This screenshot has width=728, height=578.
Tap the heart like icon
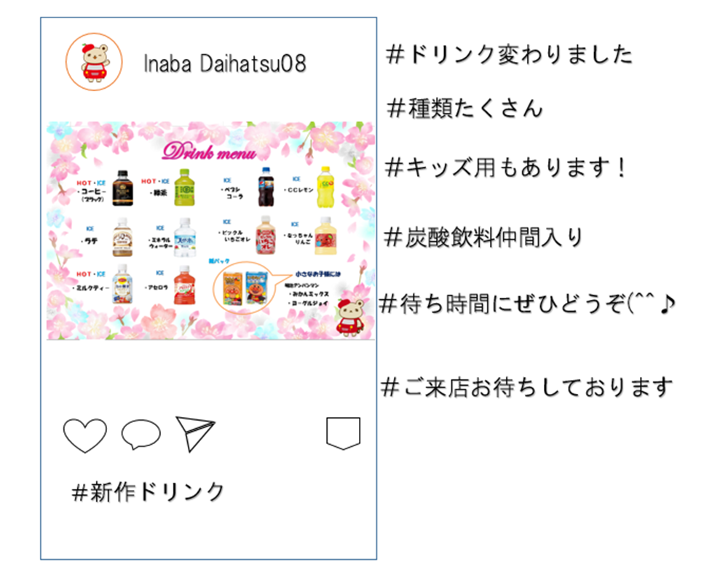click(x=85, y=435)
